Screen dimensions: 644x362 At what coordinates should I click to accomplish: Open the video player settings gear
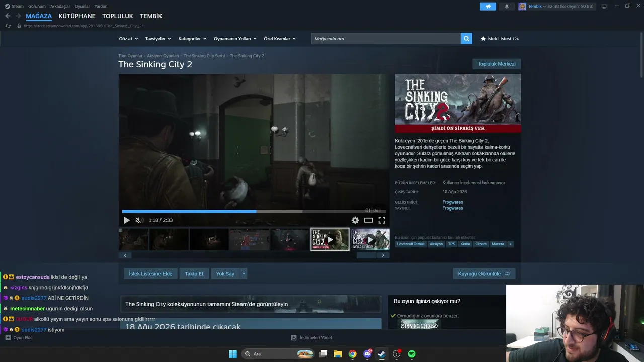(355, 220)
